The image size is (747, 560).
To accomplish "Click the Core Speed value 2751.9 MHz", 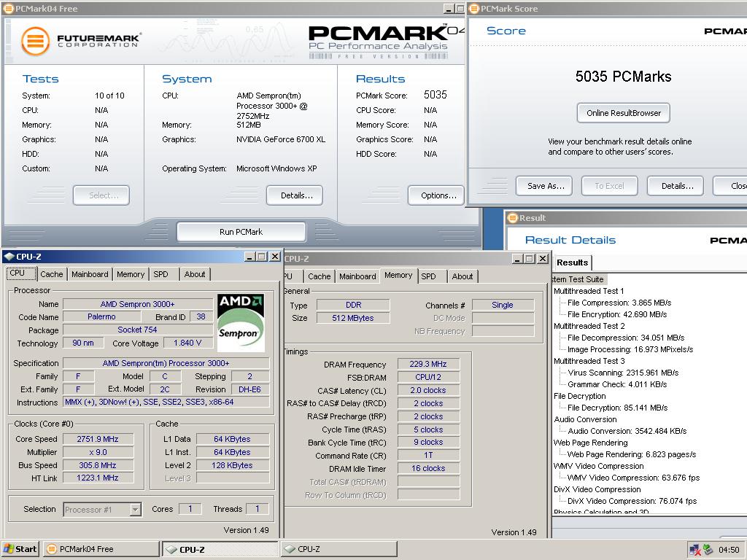I will click(98, 439).
